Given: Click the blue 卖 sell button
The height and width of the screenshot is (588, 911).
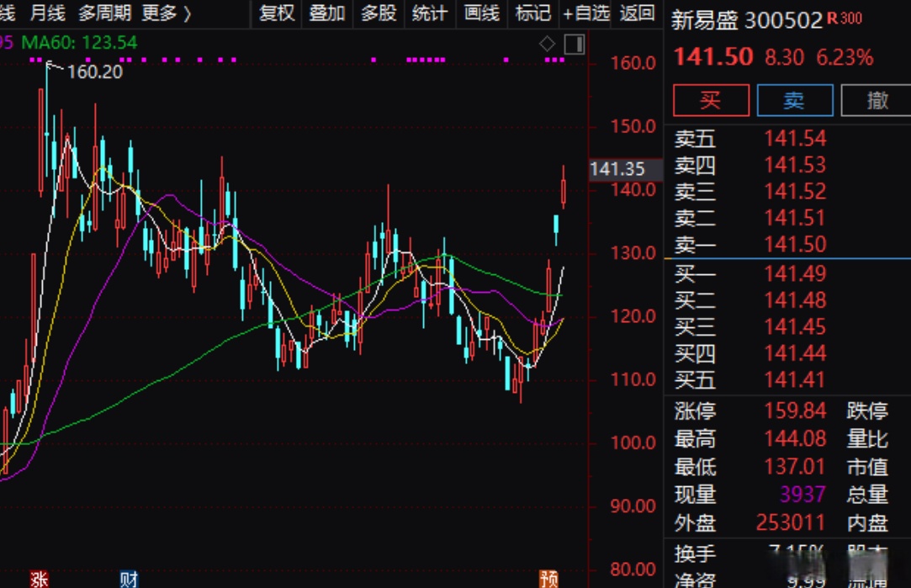Looking at the screenshot, I should point(795,100).
